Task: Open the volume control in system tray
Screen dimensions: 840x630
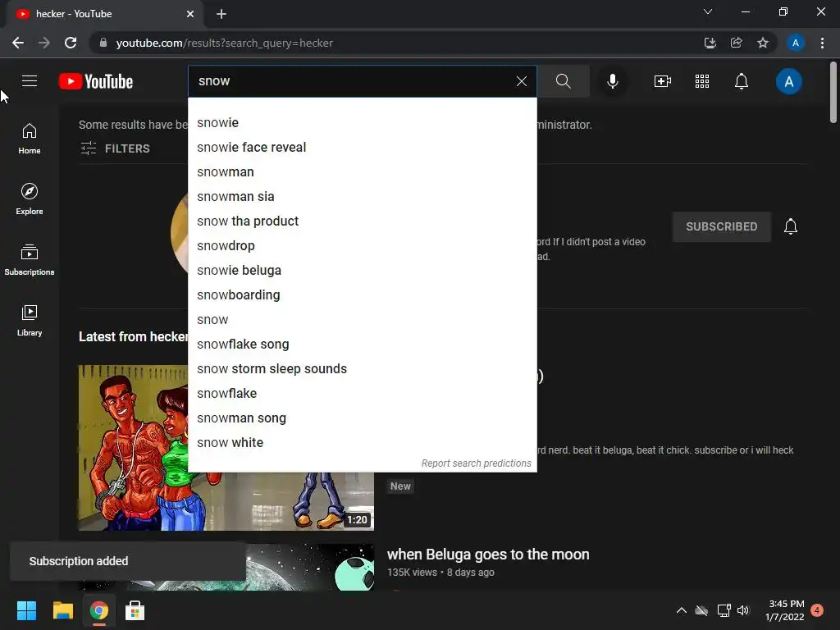Action: coord(743,610)
